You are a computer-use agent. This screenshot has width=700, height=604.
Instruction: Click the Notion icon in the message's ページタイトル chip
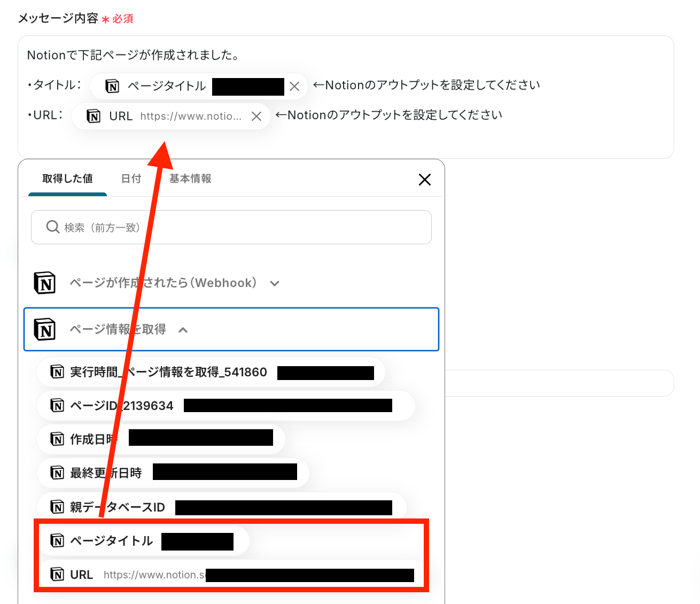pyautogui.click(x=112, y=86)
